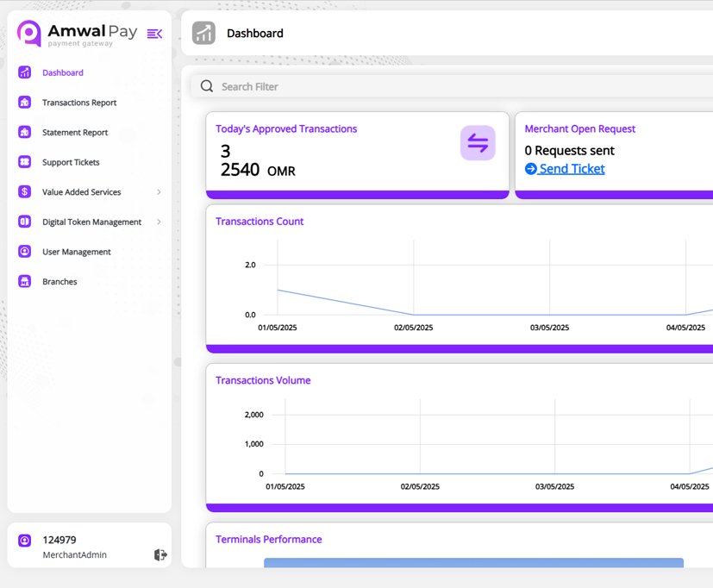The image size is (713, 588).
Task: Open Support Tickets menu item
Action: tap(71, 162)
